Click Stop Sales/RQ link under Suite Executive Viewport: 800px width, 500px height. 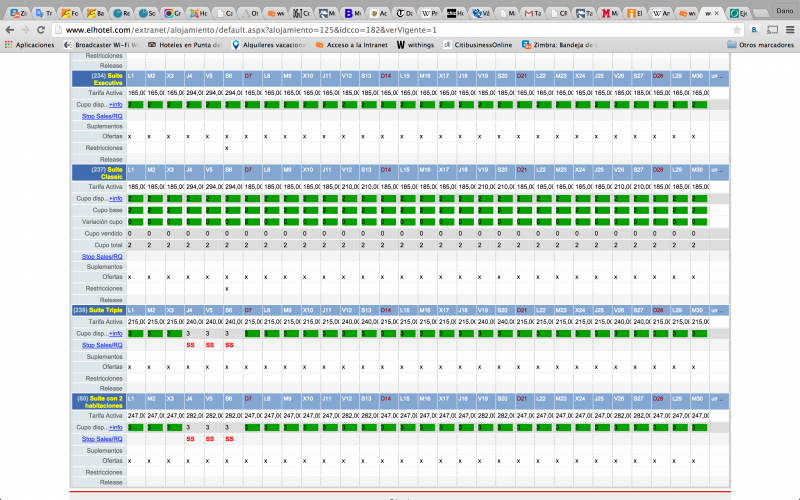point(102,116)
